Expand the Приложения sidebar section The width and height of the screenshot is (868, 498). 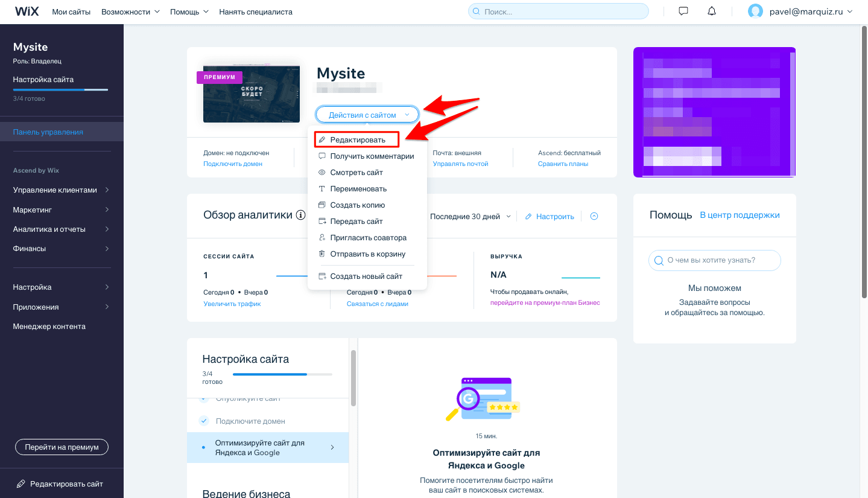(62, 307)
